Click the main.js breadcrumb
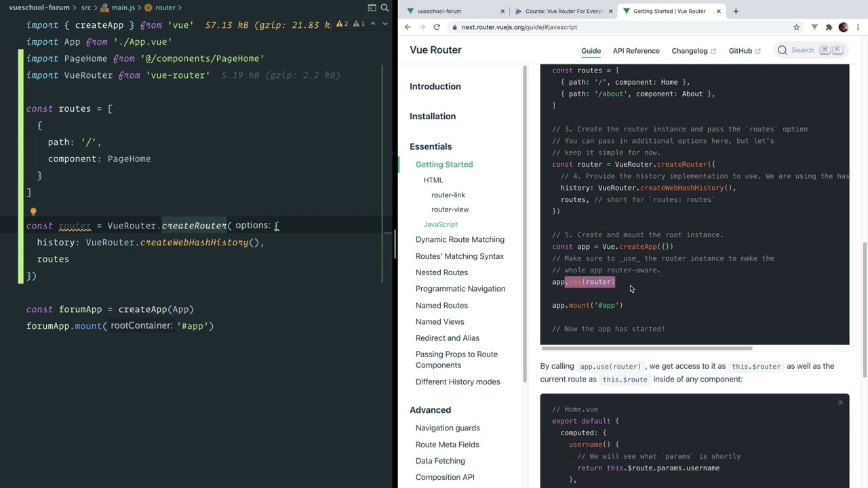The image size is (868, 488). [117, 7]
